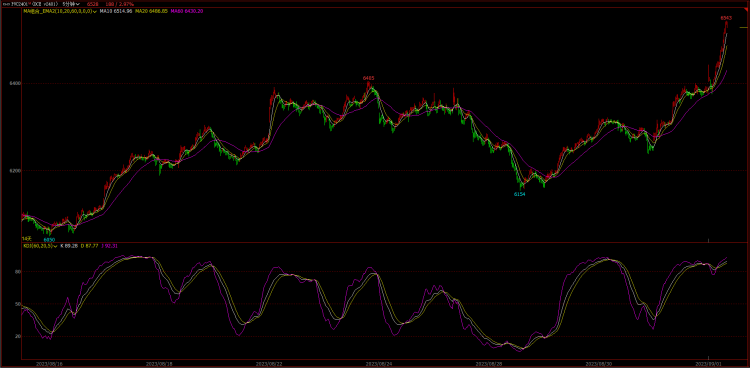This screenshot has height=368, width=750.
Task: Click the 6543 peak price label
Action: [x=726, y=18]
